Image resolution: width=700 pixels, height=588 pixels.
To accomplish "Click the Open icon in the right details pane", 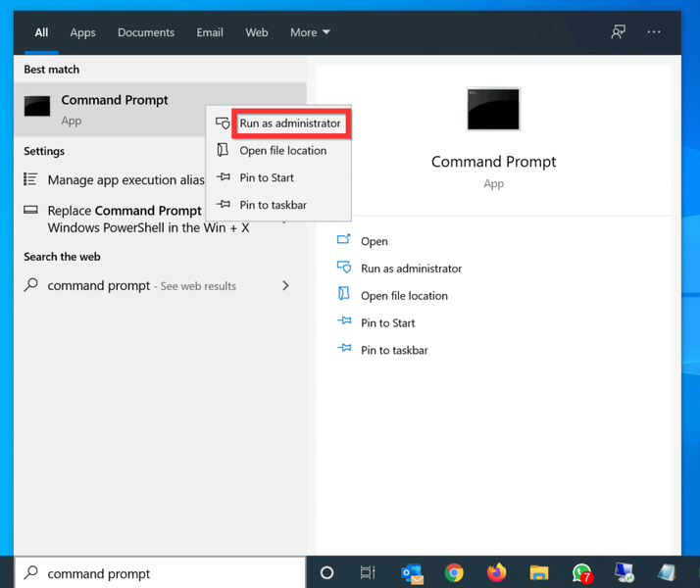I will 343,239.
